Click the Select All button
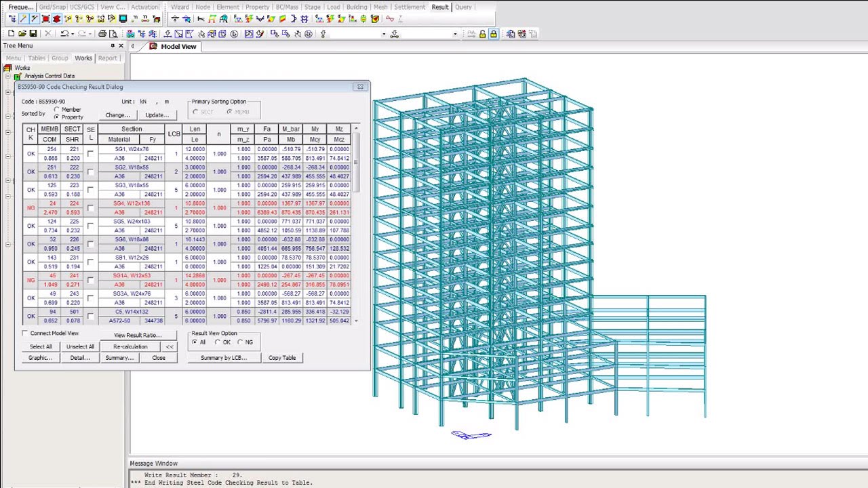The height and width of the screenshot is (488, 868). (x=41, y=347)
